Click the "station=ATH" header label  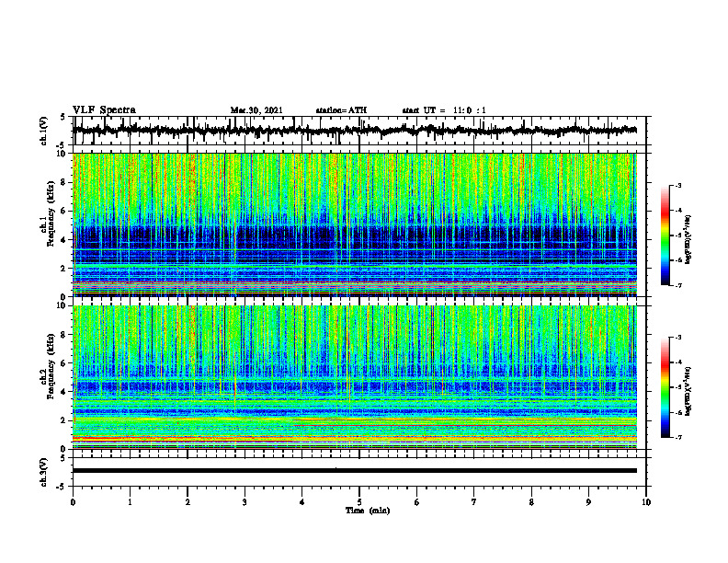[x=341, y=110]
